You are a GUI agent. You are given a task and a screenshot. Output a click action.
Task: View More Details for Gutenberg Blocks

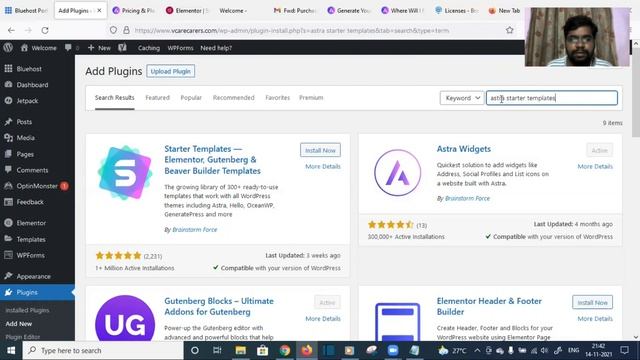pos(323,319)
